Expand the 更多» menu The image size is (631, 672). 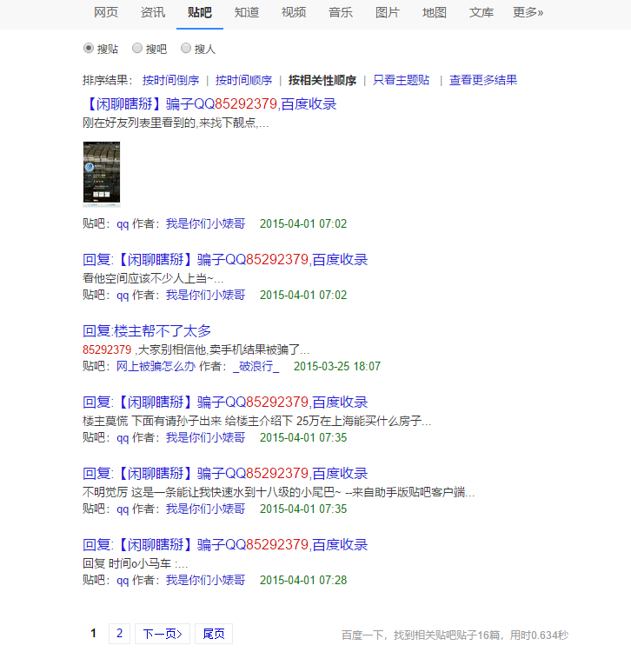point(528,12)
